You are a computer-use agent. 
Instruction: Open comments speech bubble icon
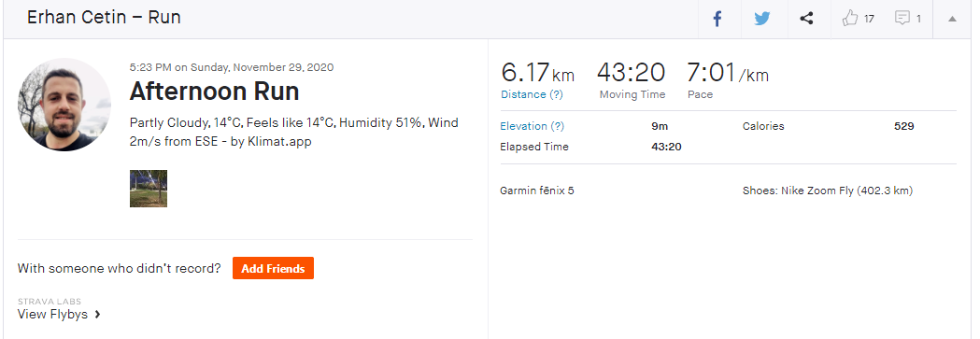902,18
